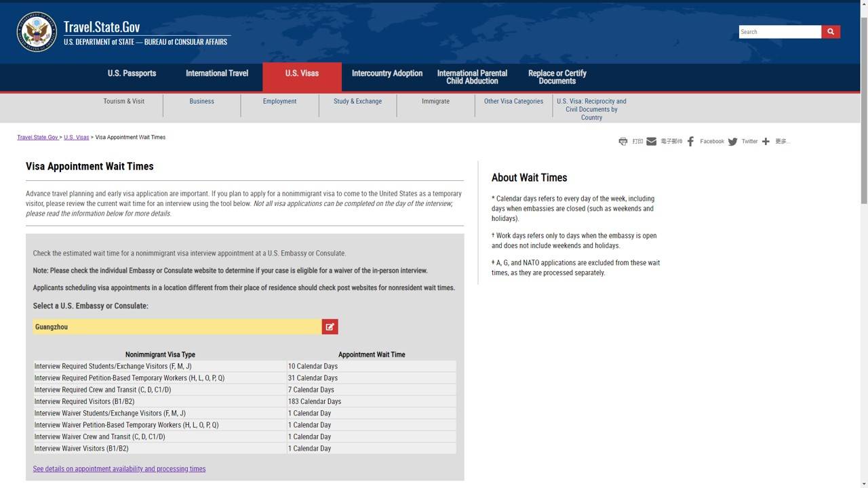The height and width of the screenshot is (488, 868).
Task: Open Replace or Certify Documents menu
Action: [x=557, y=77]
